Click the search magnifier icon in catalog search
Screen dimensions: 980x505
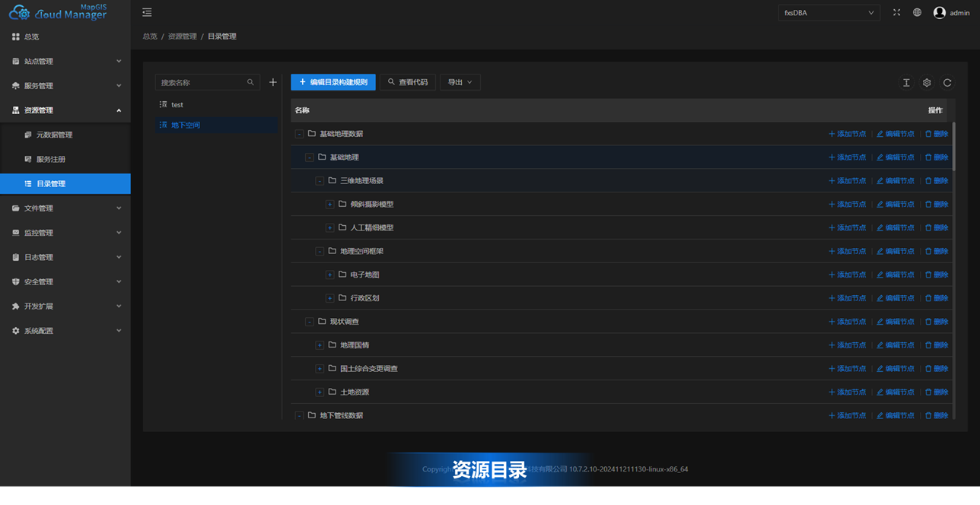[250, 82]
